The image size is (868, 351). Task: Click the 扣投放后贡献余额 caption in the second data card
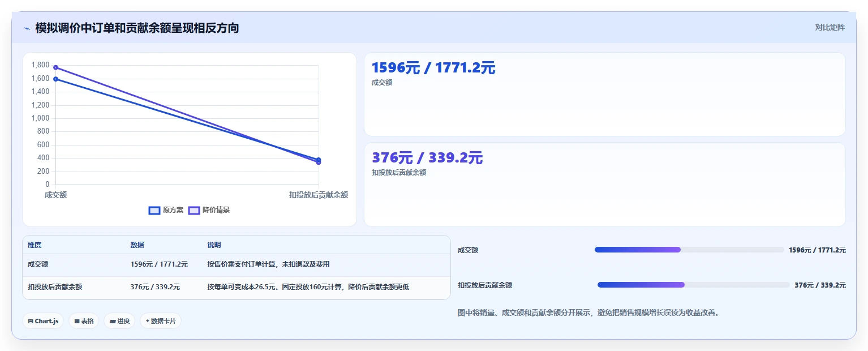pos(399,173)
